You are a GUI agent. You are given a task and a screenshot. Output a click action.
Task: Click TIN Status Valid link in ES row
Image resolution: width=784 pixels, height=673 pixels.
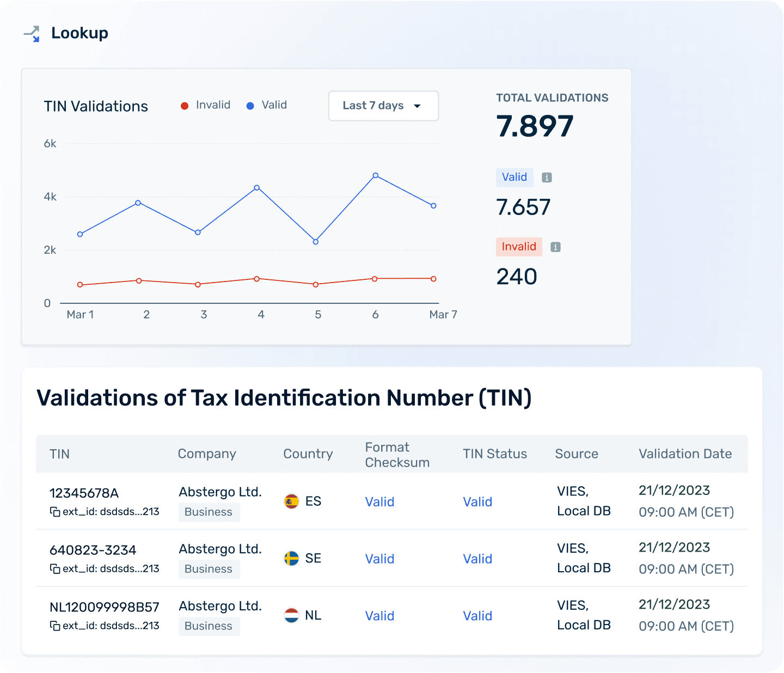tap(477, 502)
